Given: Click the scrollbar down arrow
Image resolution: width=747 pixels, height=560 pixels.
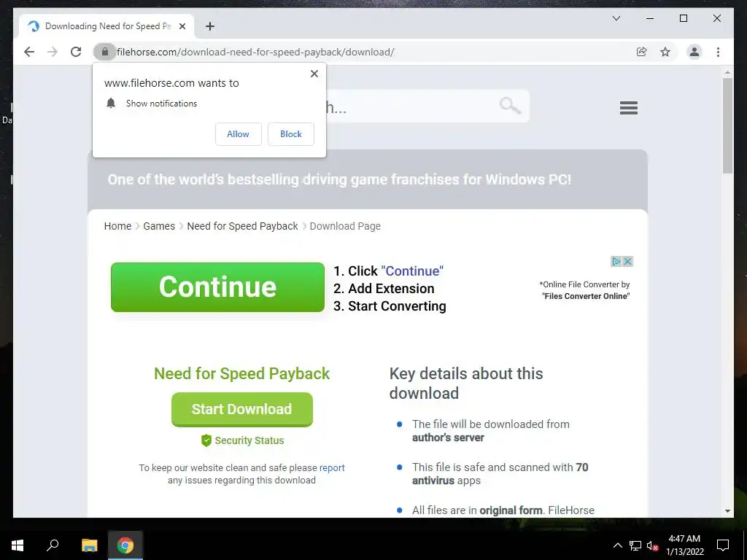Looking at the screenshot, I should [727, 511].
